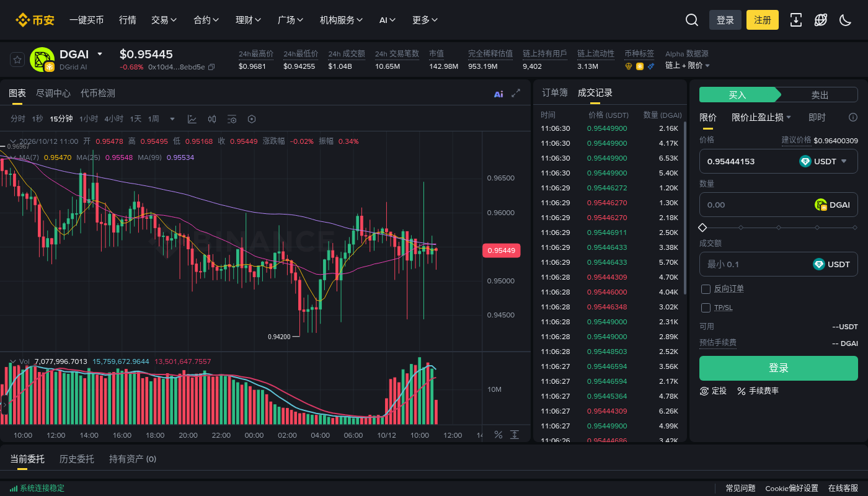Viewport: 868px width, 496px height.
Task: Toggle percentage scale on the chart axis
Action: coord(498,435)
